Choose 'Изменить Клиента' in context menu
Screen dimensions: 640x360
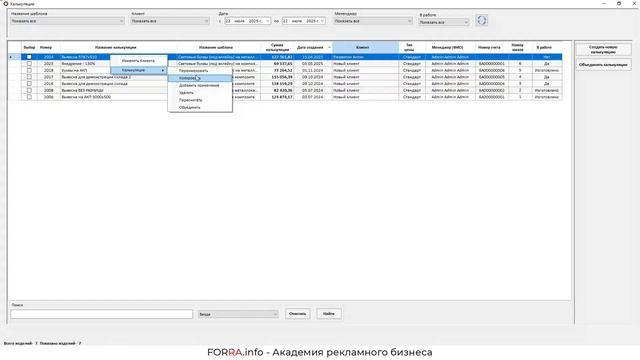click(x=138, y=61)
